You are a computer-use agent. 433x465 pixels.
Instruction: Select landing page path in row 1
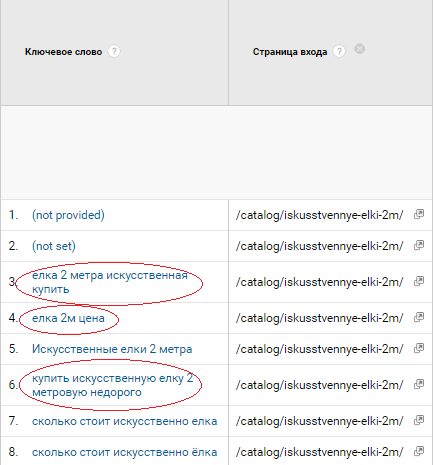(320, 215)
